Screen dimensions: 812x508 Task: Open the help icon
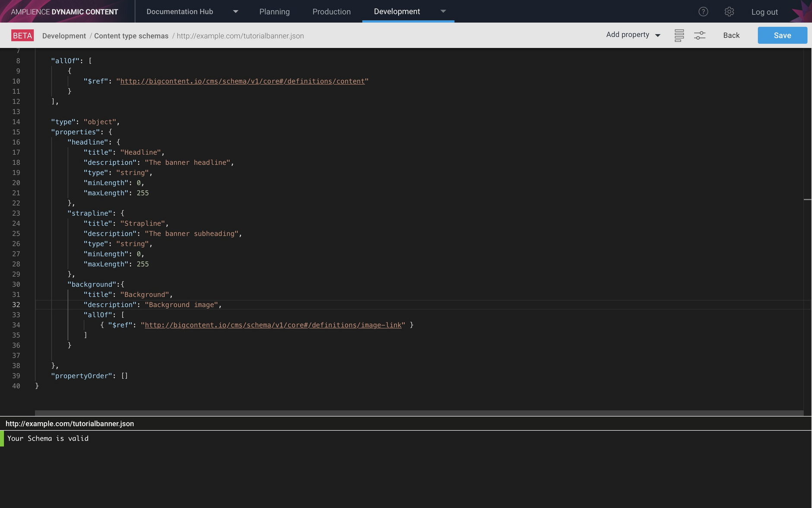pyautogui.click(x=703, y=12)
